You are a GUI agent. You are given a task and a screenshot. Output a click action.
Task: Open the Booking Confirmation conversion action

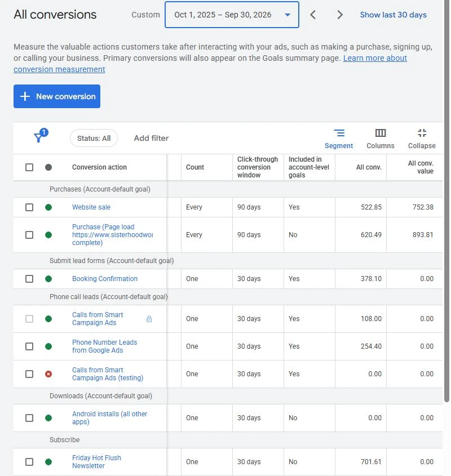[104, 279]
